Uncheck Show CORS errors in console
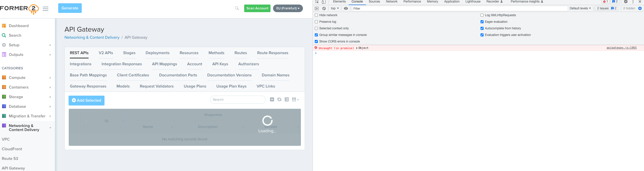The width and height of the screenshot is (644, 171). coord(316,41)
